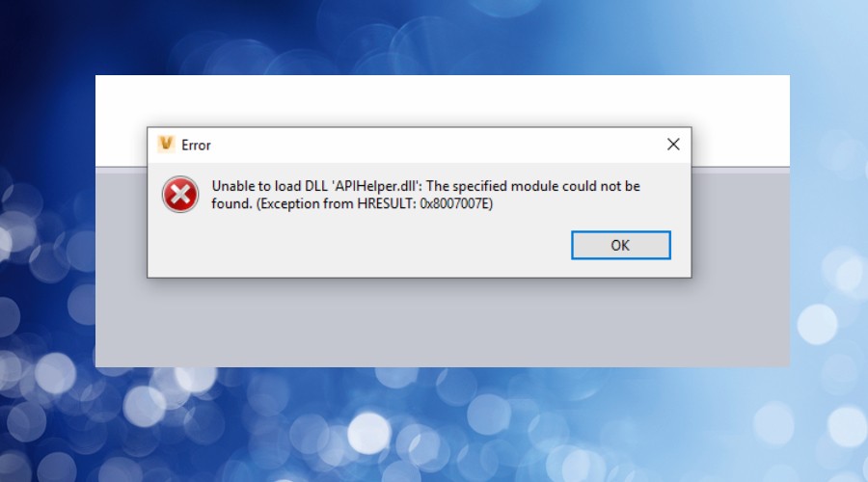Click the 'Unable to load DLL' text

[270, 186]
